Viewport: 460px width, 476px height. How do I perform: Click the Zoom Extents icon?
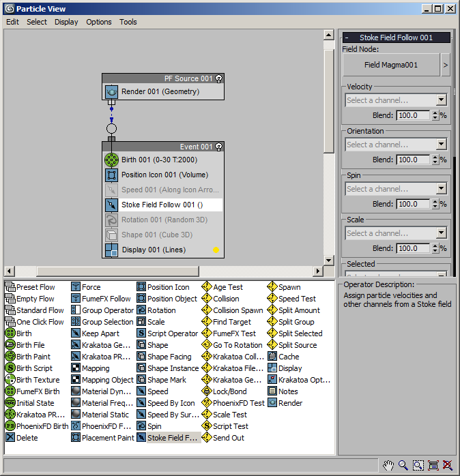click(x=433, y=465)
